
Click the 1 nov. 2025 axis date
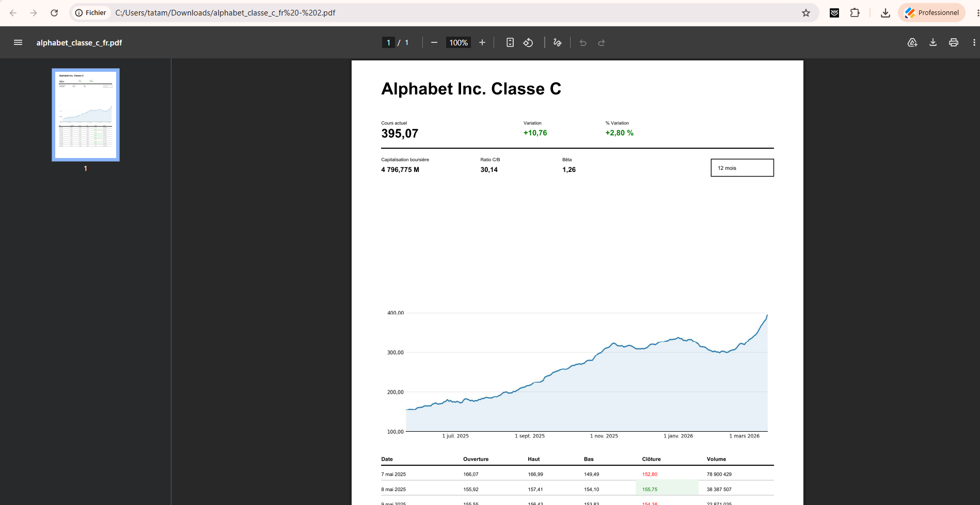tap(604, 436)
